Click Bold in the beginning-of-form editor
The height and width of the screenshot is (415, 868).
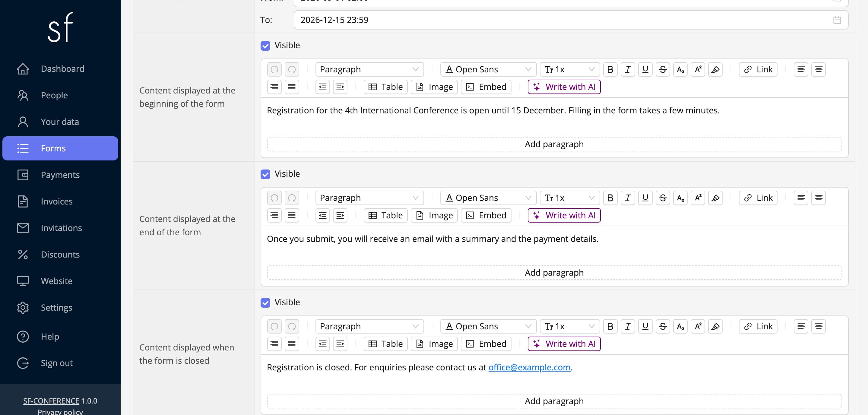coord(610,69)
